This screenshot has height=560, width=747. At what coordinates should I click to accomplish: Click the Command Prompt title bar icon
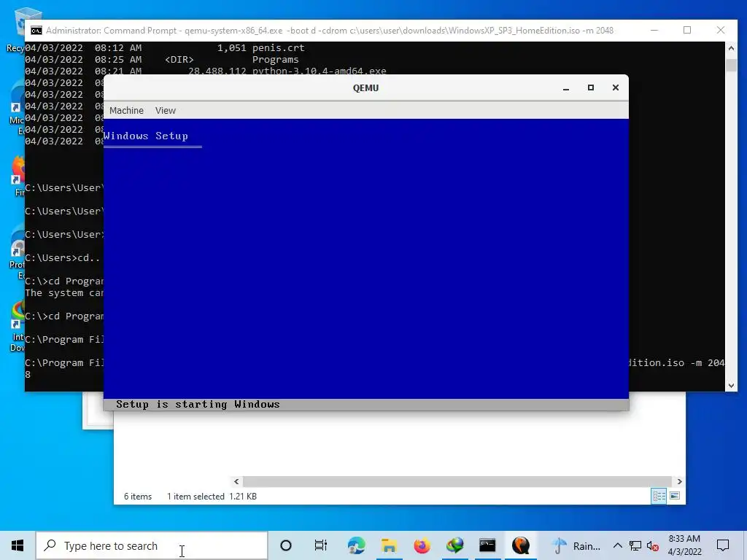click(x=36, y=31)
